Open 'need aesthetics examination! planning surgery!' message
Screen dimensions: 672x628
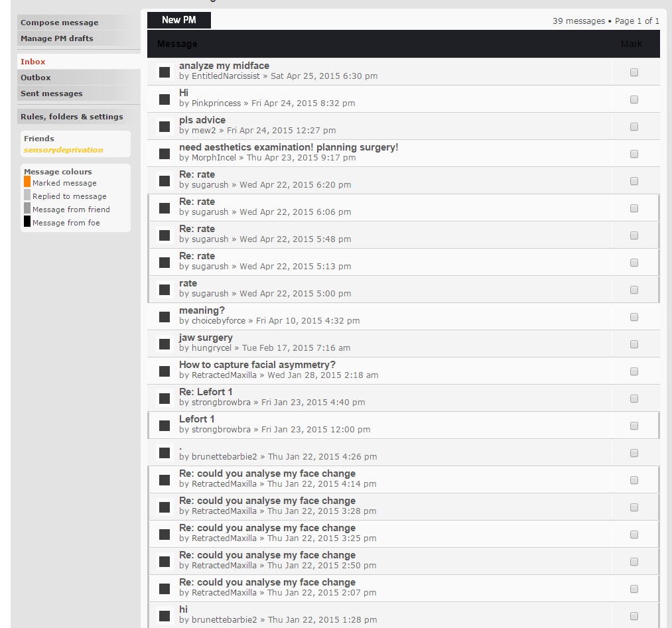(x=289, y=147)
